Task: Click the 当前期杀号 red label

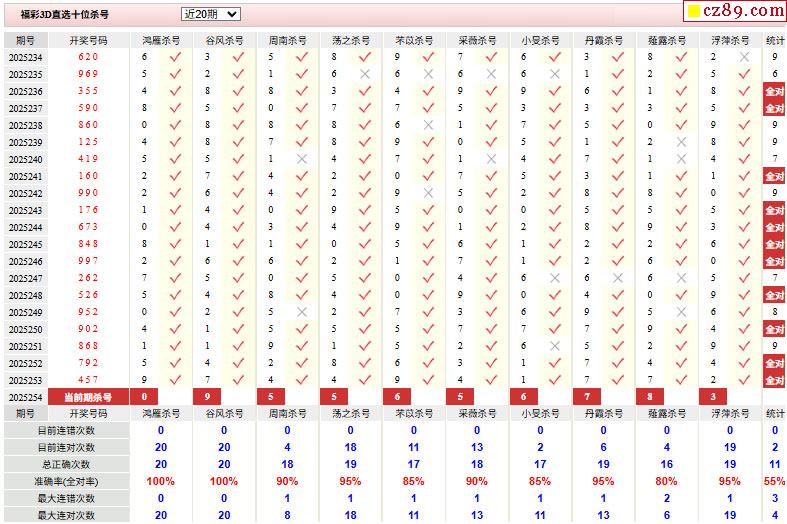Action: [88, 397]
